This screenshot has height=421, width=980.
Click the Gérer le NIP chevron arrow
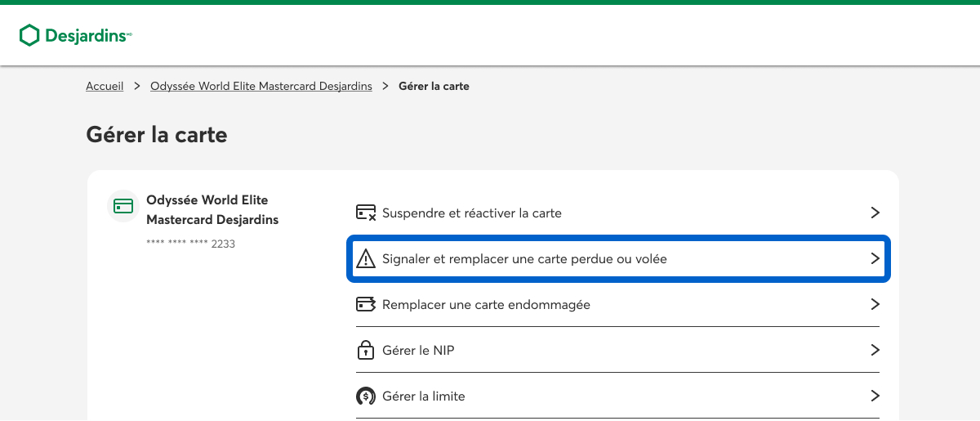coord(875,351)
